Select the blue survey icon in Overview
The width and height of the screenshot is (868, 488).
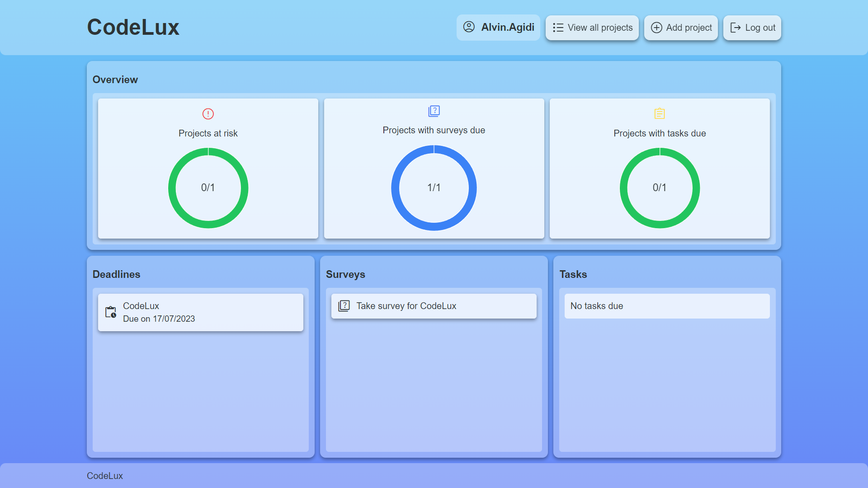click(434, 111)
